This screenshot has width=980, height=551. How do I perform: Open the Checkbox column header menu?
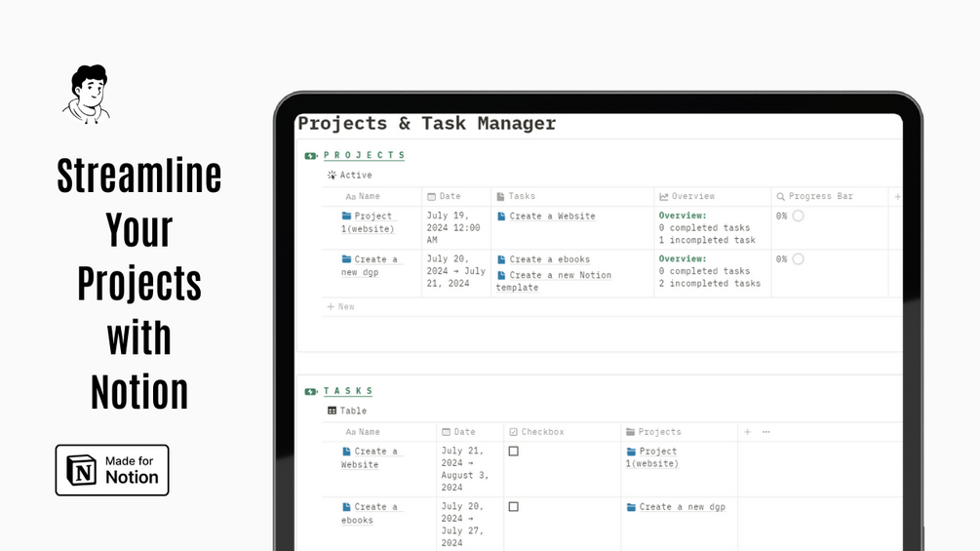[x=536, y=432]
